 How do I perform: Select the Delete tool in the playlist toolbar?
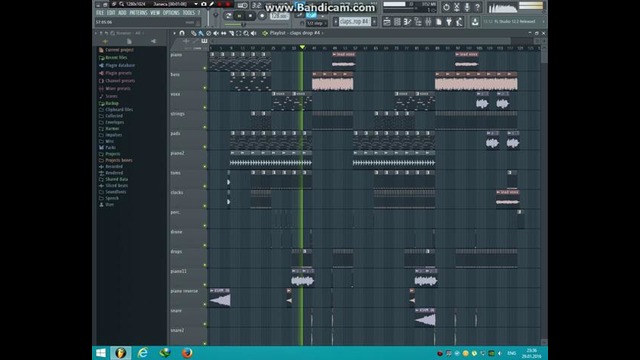tap(209, 33)
